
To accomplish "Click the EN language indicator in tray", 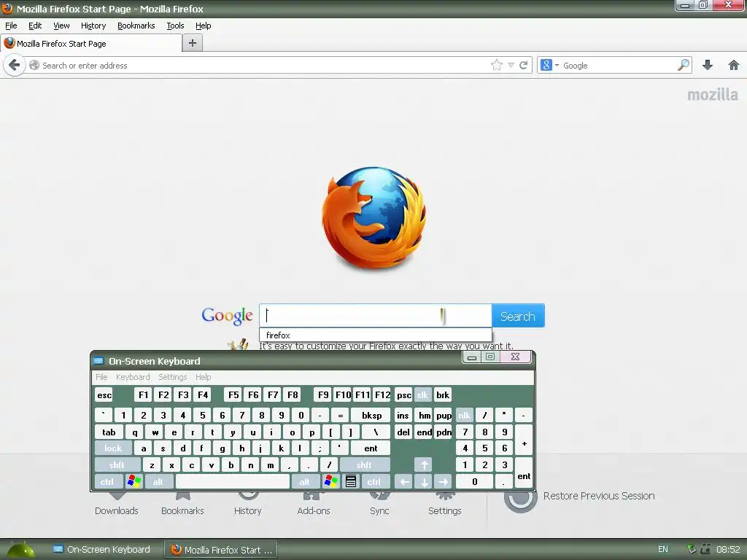I will [x=662, y=550].
